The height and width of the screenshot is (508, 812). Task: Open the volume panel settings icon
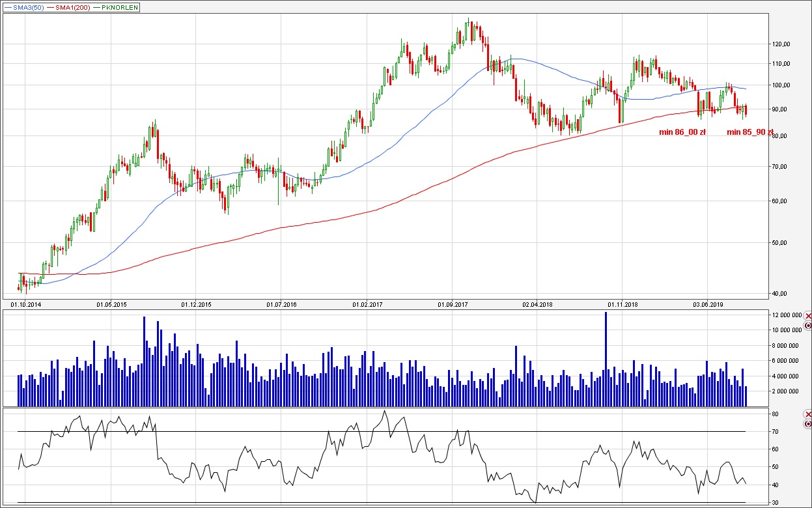tap(808, 325)
